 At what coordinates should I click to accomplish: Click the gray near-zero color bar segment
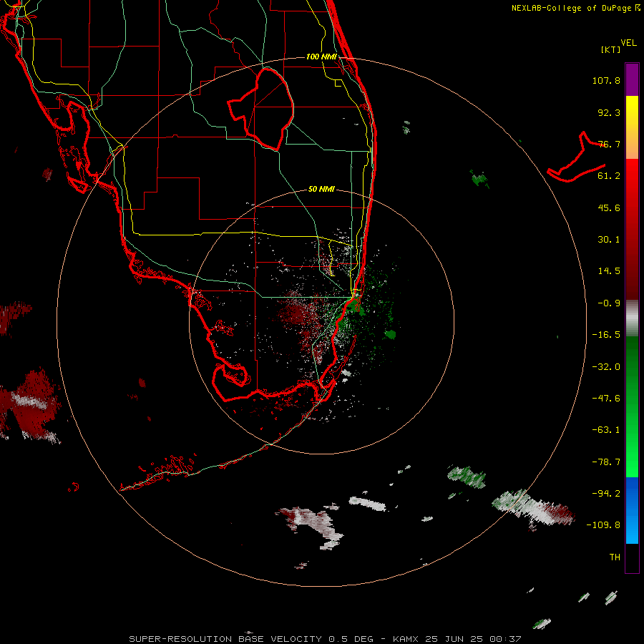click(632, 318)
